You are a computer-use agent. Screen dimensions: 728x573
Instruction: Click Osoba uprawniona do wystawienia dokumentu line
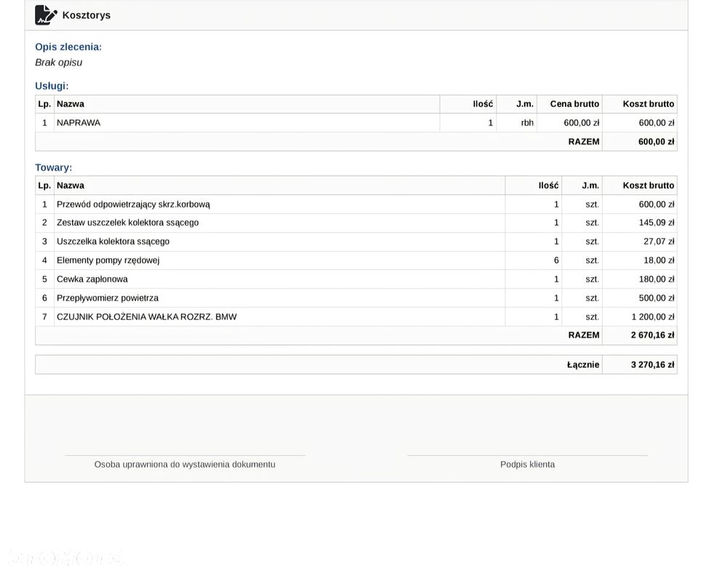pyautogui.click(x=185, y=456)
